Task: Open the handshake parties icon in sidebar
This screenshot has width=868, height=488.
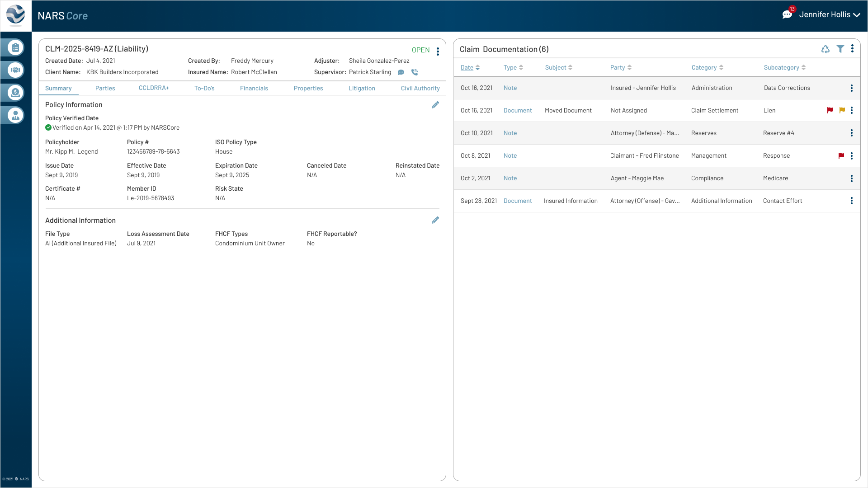Action: point(15,70)
